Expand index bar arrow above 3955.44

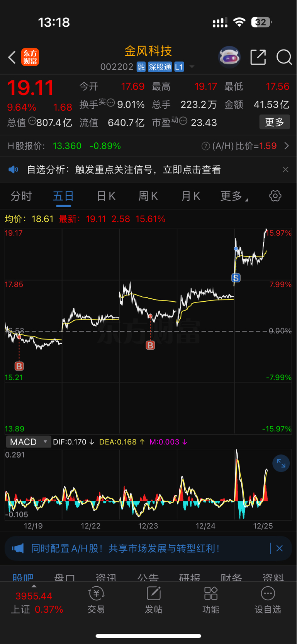34,586
